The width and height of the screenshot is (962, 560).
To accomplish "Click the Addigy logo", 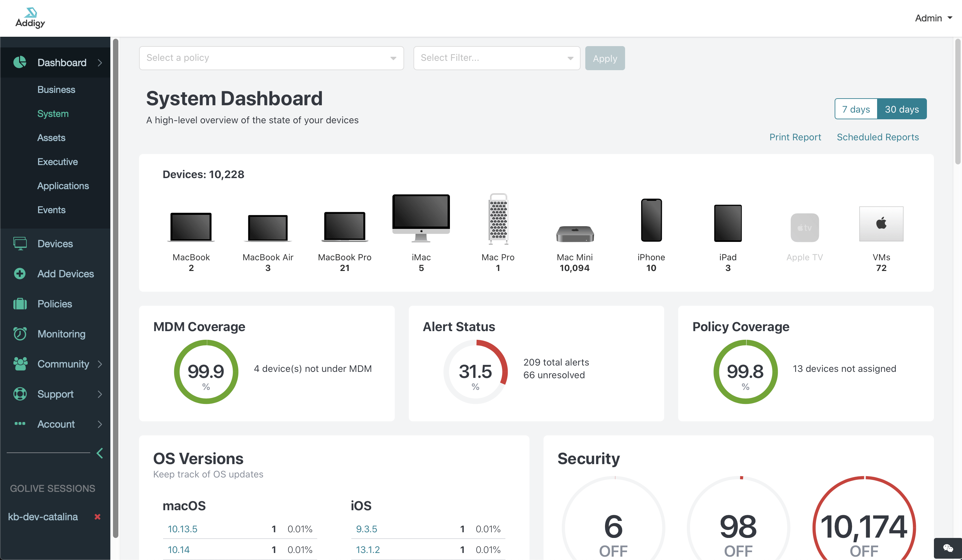I will [x=30, y=18].
